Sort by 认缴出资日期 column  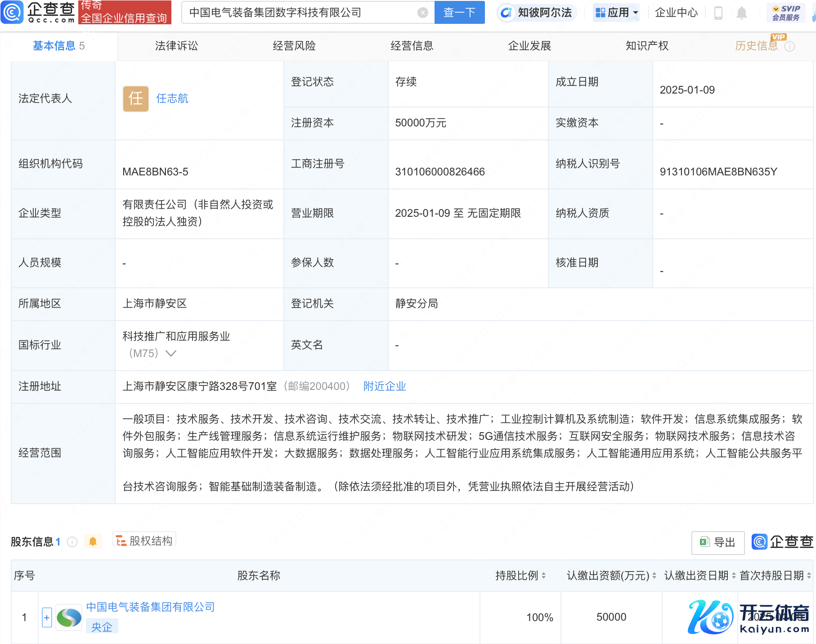click(734, 576)
